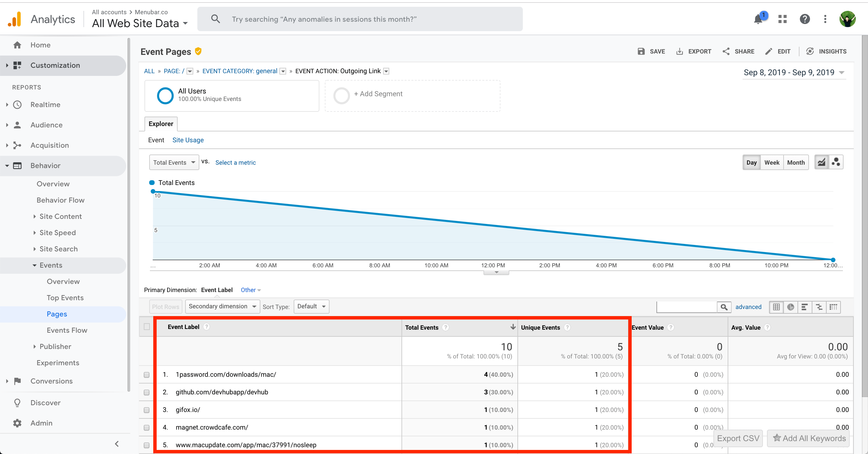Click the table search magnifier icon
Screen dimensions: 868x454
click(724, 307)
